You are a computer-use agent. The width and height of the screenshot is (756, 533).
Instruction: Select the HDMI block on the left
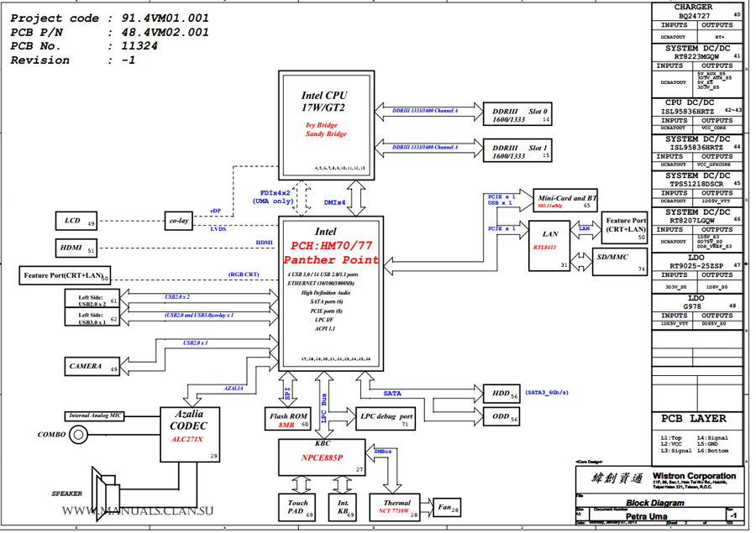tap(76, 248)
